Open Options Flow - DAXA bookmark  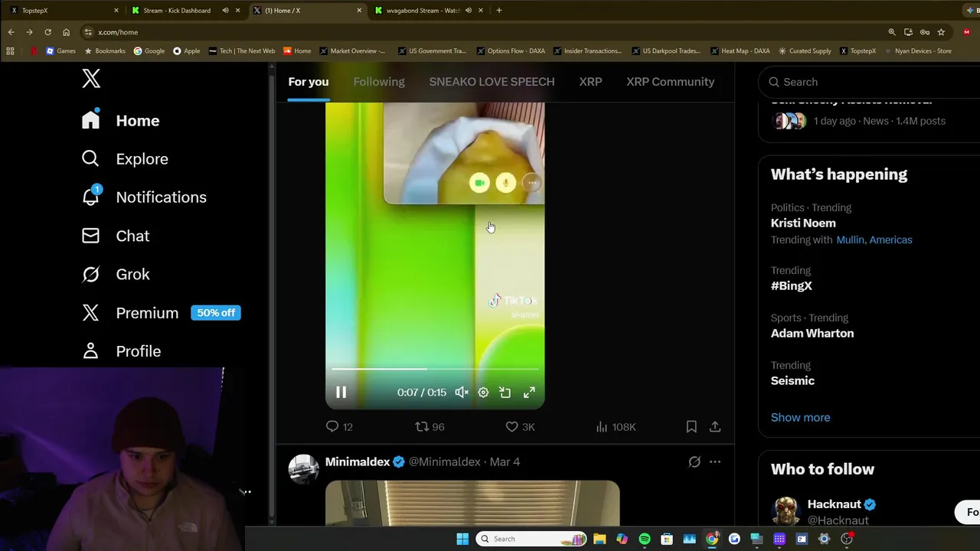(511, 51)
